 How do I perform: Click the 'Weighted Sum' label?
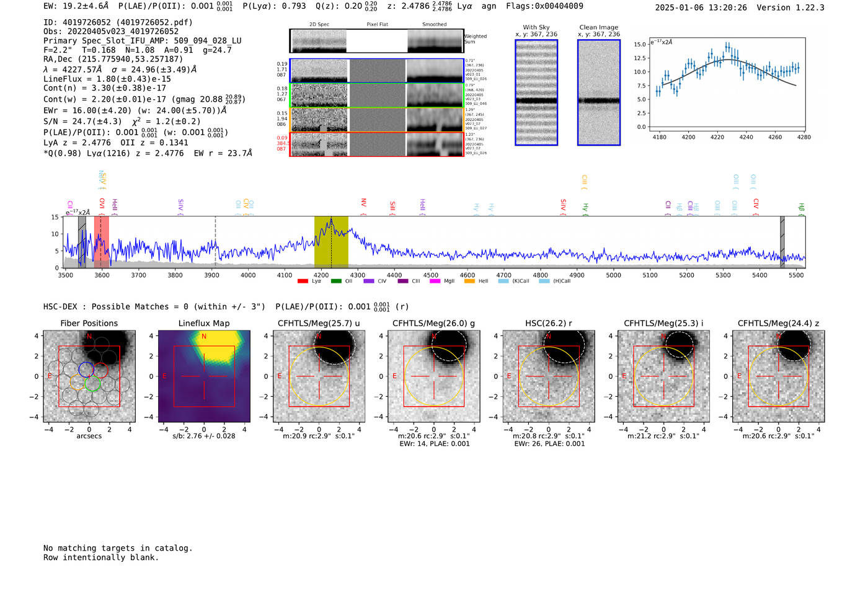pyautogui.click(x=476, y=39)
